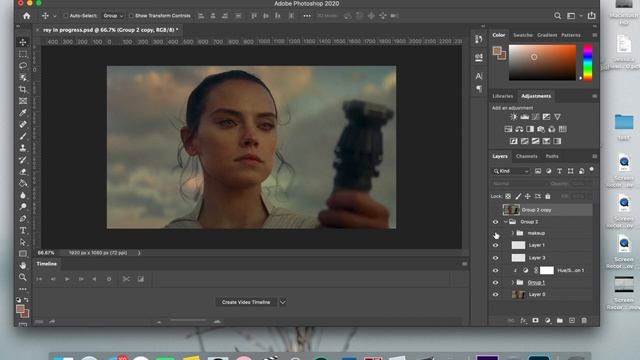This screenshot has width=640, height=360.
Task: Hide Group 1 visibility
Action: pos(496,282)
